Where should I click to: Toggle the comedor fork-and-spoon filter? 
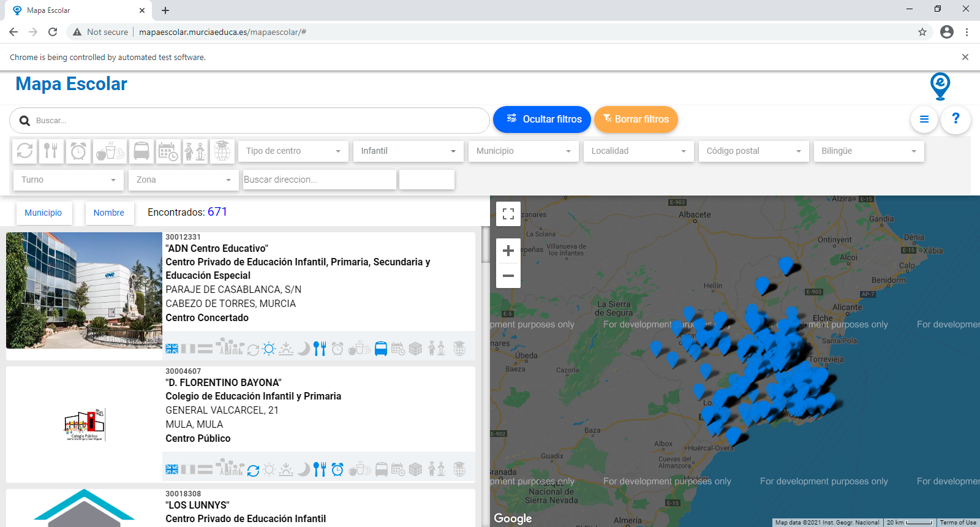coord(51,151)
